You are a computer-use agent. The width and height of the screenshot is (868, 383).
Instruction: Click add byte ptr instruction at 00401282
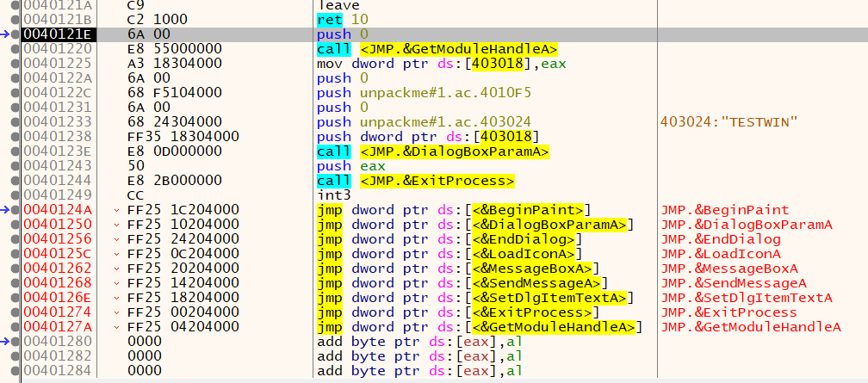pos(419,355)
